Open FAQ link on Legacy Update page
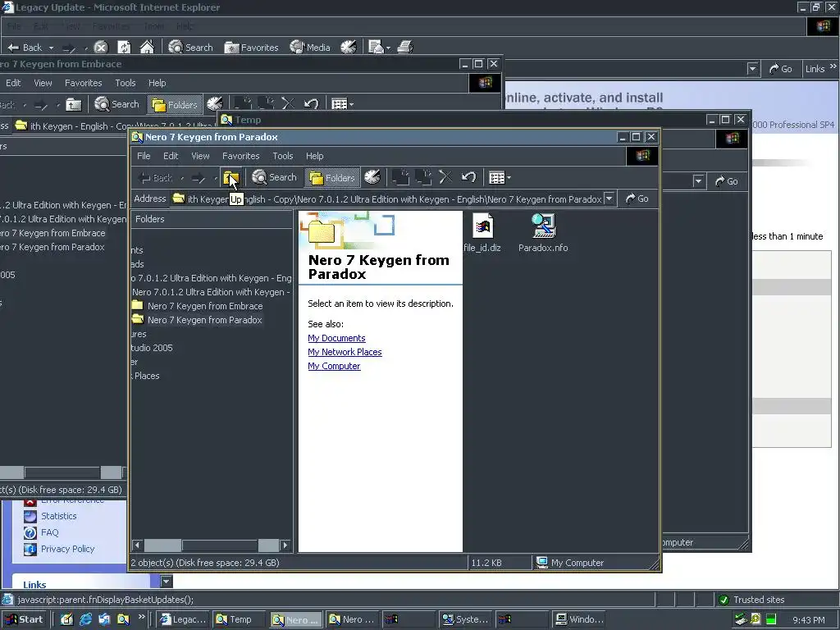Screen dimensions: 840x630 tap(50, 532)
